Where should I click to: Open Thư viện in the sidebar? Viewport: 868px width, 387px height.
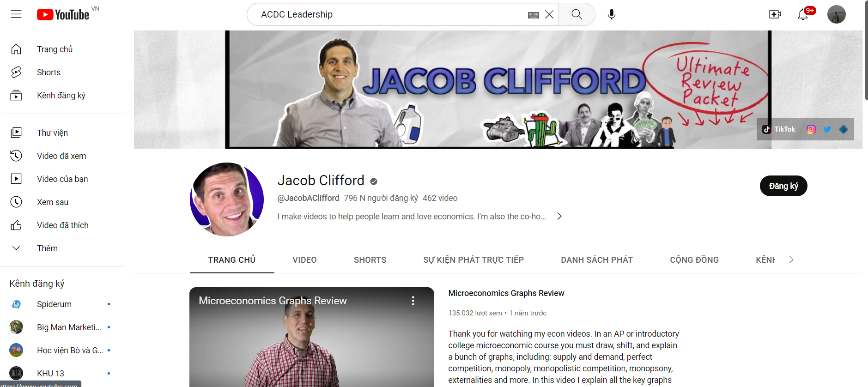[x=63, y=133]
